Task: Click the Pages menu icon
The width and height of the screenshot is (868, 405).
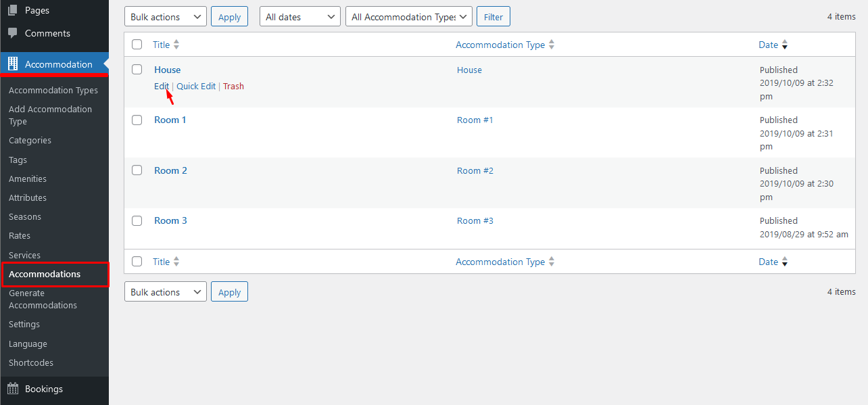Action: [13, 11]
